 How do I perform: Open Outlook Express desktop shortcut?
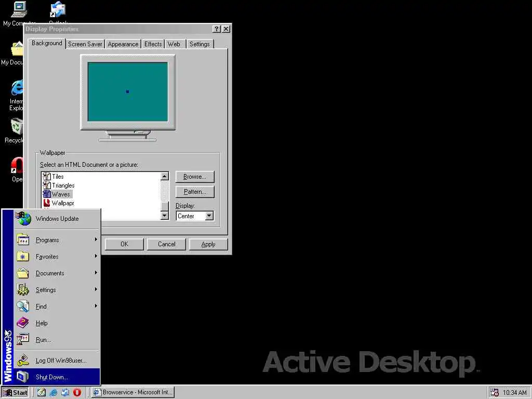tap(58, 9)
